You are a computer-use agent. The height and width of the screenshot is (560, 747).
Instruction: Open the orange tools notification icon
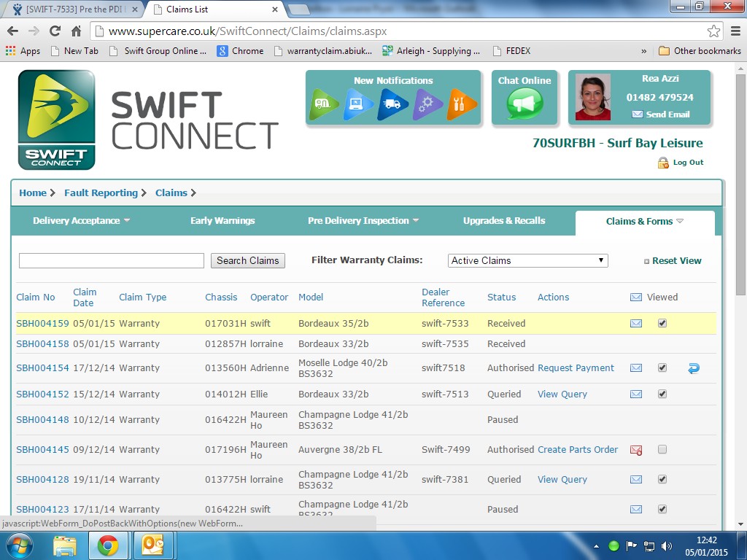(x=462, y=104)
